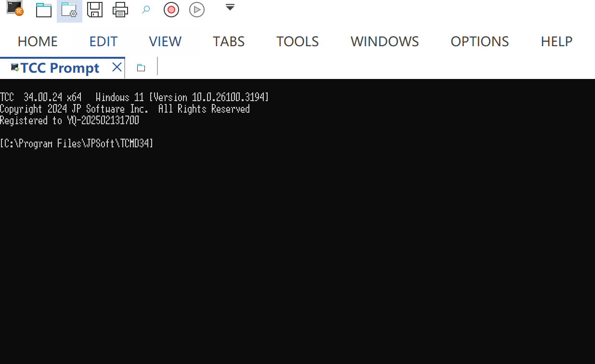Screen dimensions: 595x364
Task: Click the magnifier Find icon
Action: click(x=146, y=10)
